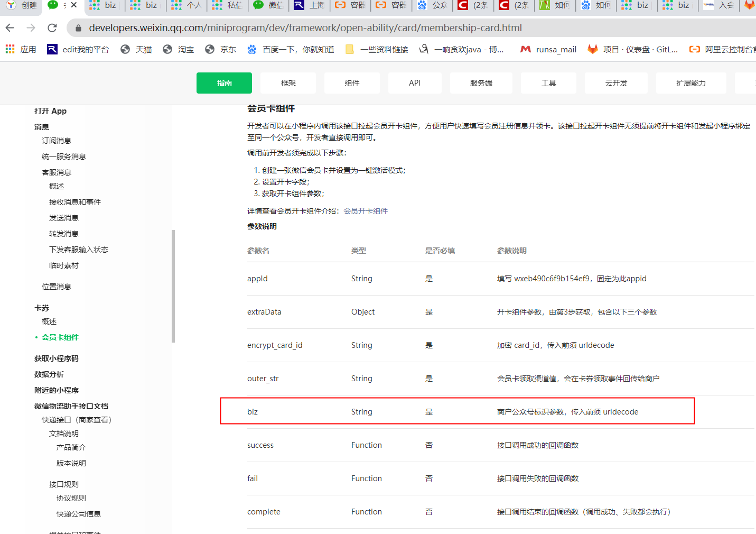View site security info via lock icon
This screenshot has width=756, height=534.
tap(79, 28)
